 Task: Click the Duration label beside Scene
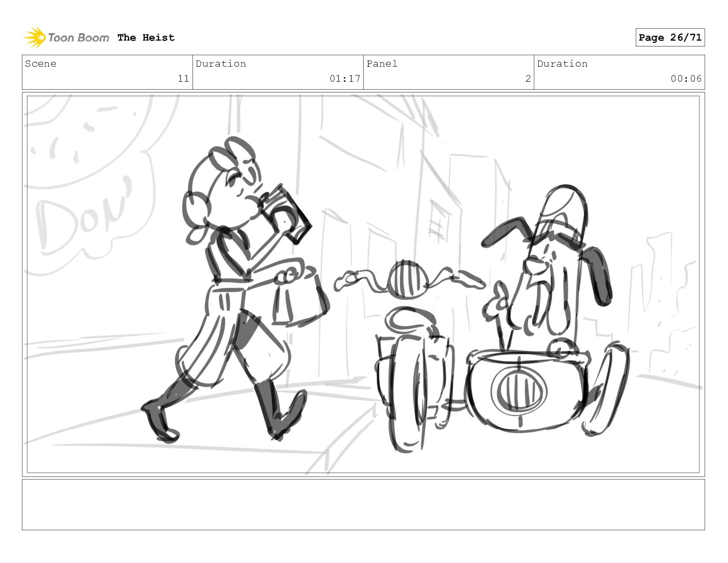(x=221, y=64)
